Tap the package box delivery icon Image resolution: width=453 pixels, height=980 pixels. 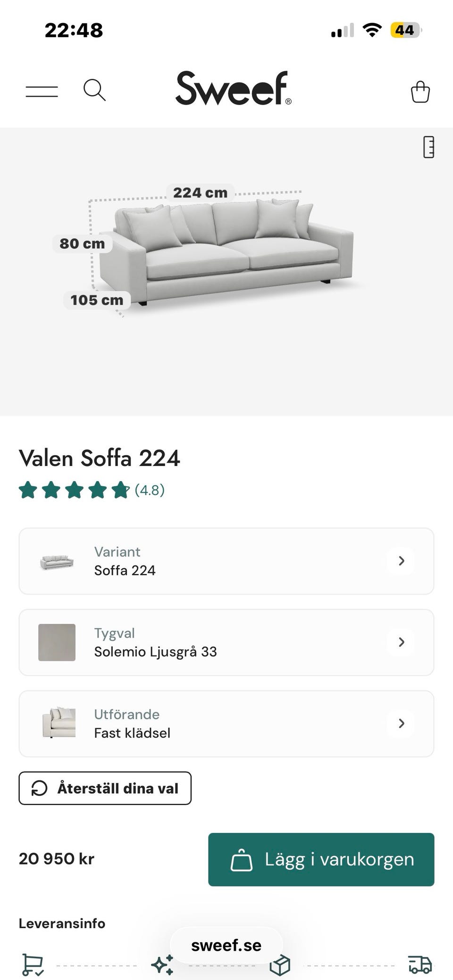[279, 965]
